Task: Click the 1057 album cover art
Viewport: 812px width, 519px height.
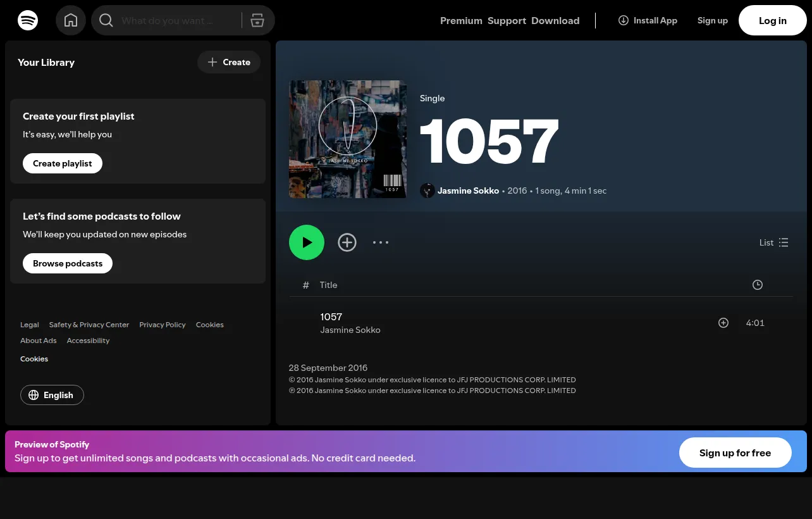Action: click(x=348, y=139)
